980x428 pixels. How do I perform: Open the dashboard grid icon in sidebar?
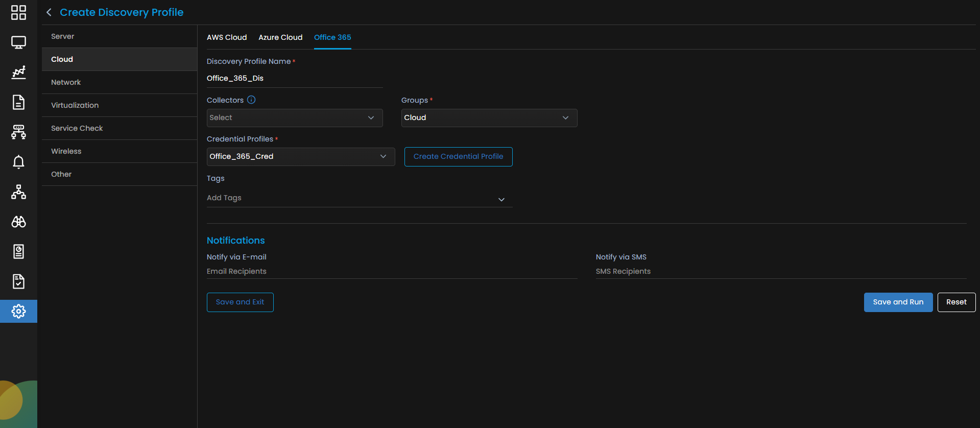click(18, 13)
